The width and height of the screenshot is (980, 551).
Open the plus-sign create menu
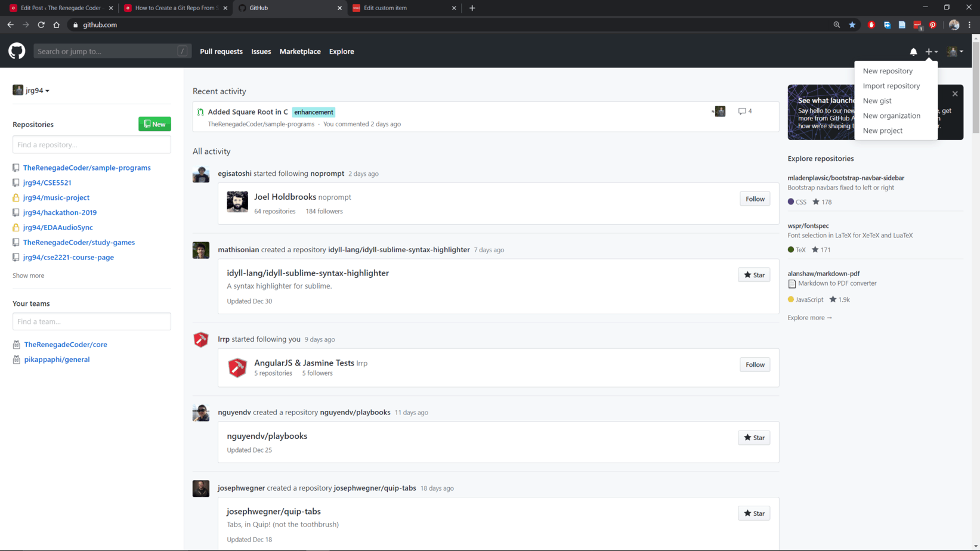930,51
